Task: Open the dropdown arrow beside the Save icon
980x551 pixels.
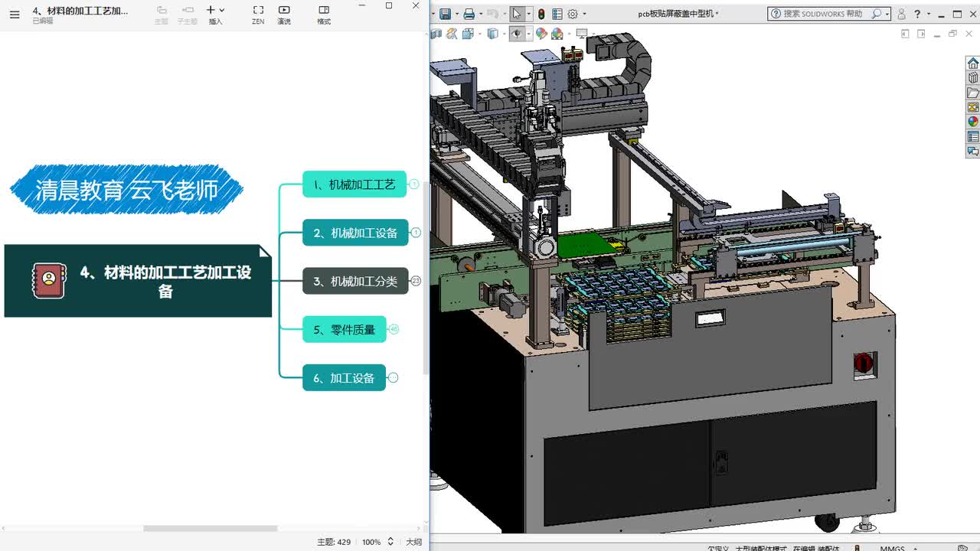Action: pos(456,14)
